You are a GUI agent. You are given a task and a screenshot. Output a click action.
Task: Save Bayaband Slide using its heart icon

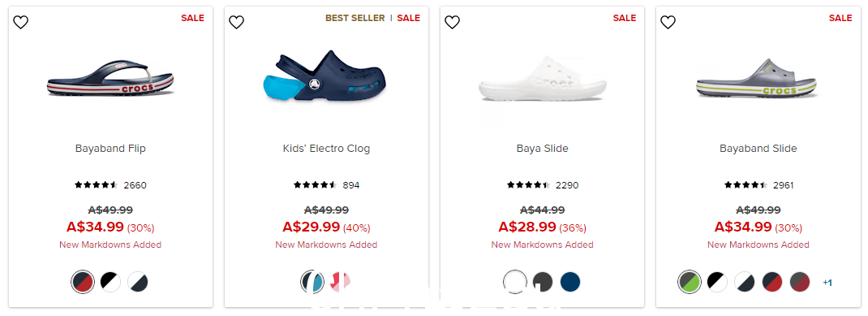click(668, 22)
